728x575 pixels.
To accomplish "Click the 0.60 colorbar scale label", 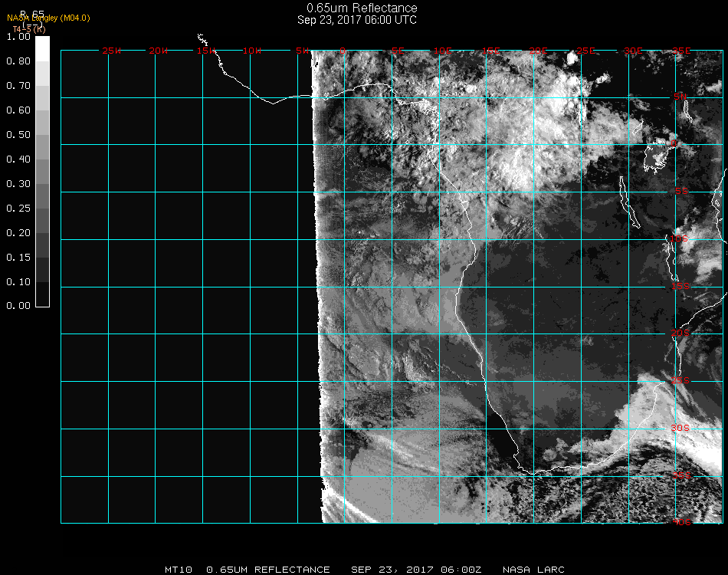I will 18,110.
